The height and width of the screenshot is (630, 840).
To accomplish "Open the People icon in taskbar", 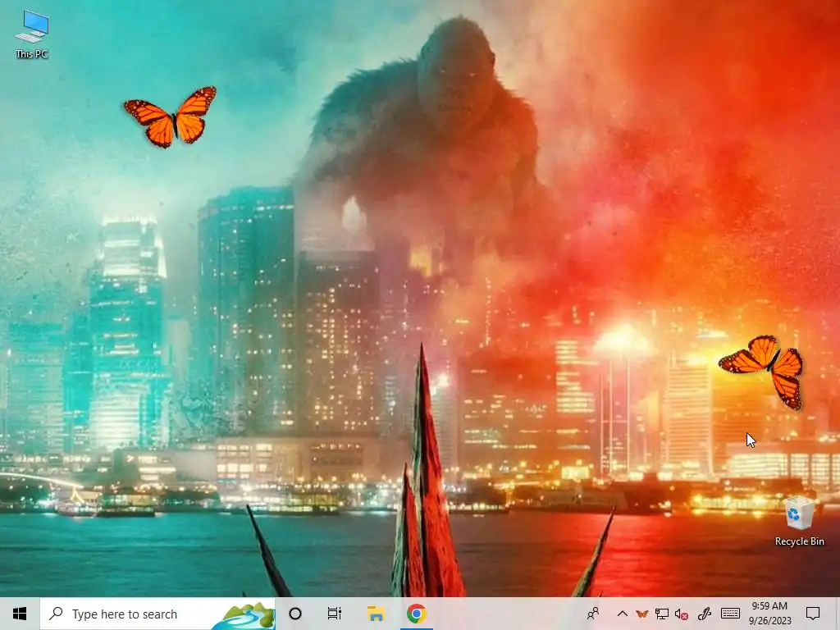I will point(593,614).
